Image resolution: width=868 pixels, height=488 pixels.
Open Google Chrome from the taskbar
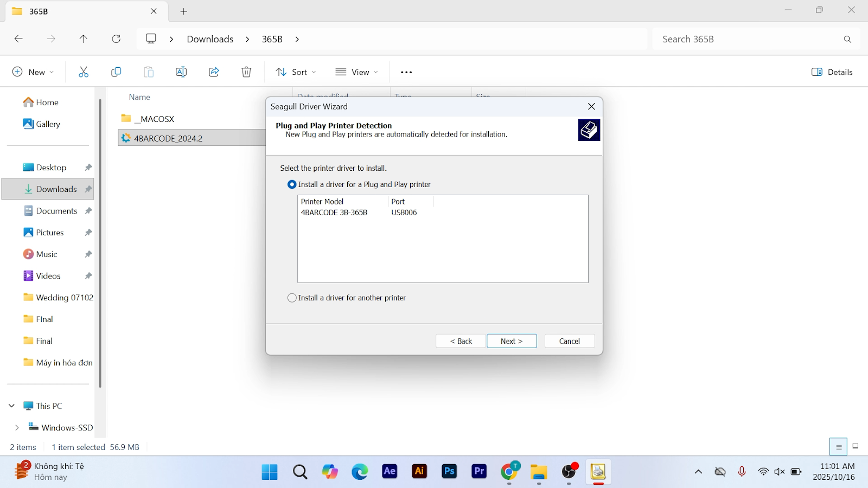click(x=509, y=472)
